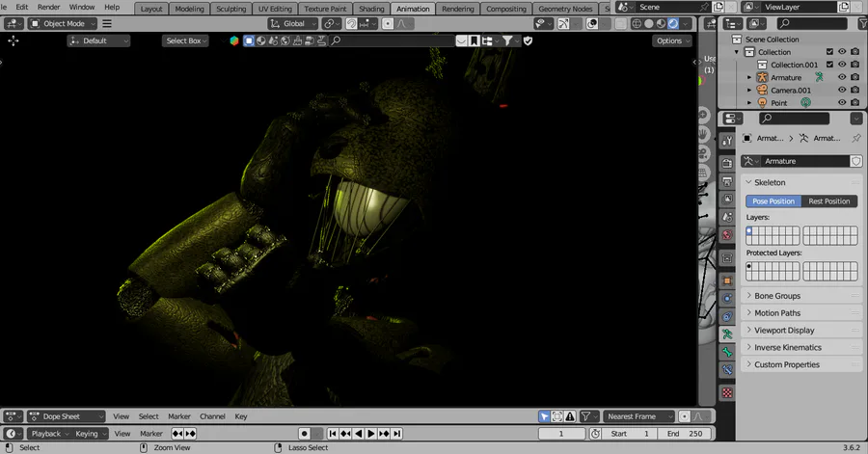This screenshot has width=868, height=454.
Task: Switch to wireframe viewport shading
Action: 637,24
